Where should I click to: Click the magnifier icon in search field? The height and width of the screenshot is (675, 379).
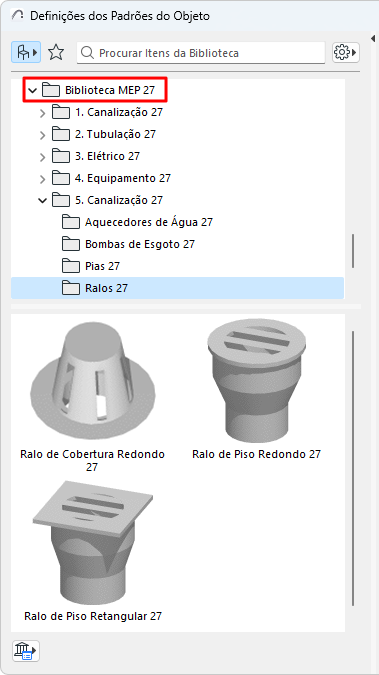click(87, 53)
